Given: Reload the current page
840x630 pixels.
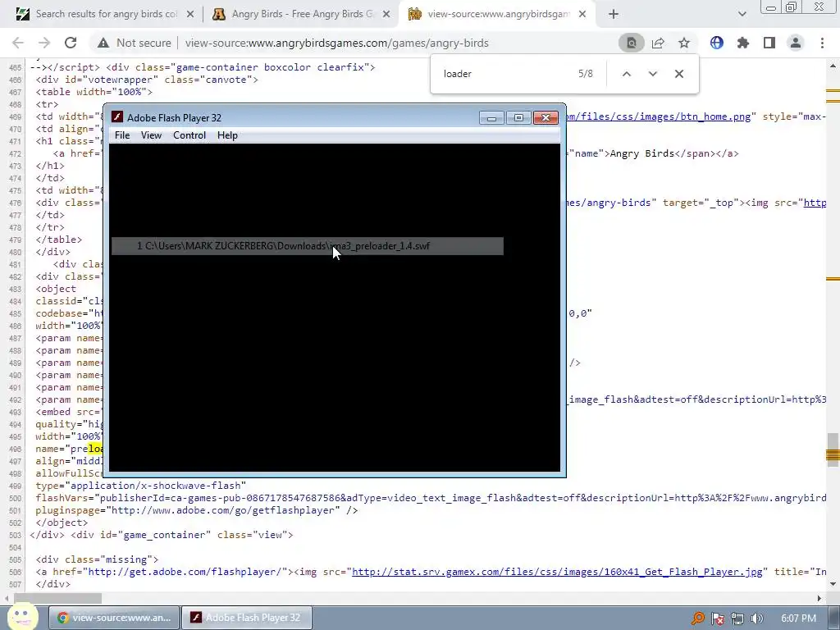Looking at the screenshot, I should coord(71,43).
